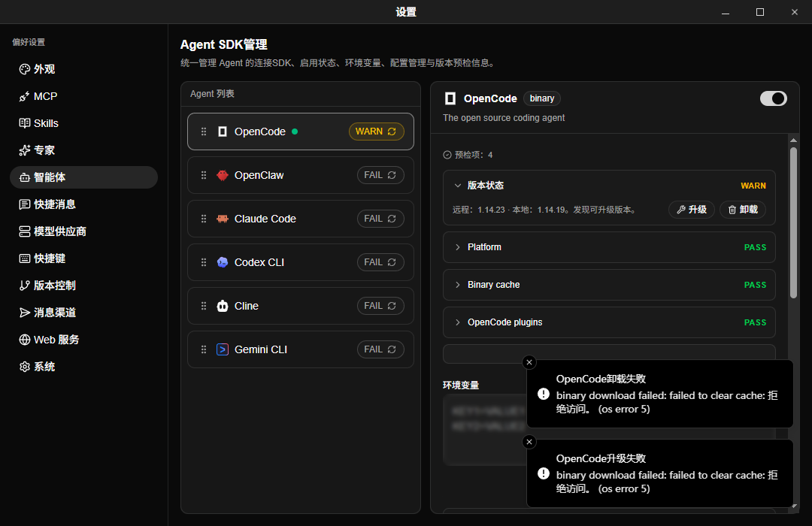
Task: Open 版本控制 version control
Action: pos(84,286)
